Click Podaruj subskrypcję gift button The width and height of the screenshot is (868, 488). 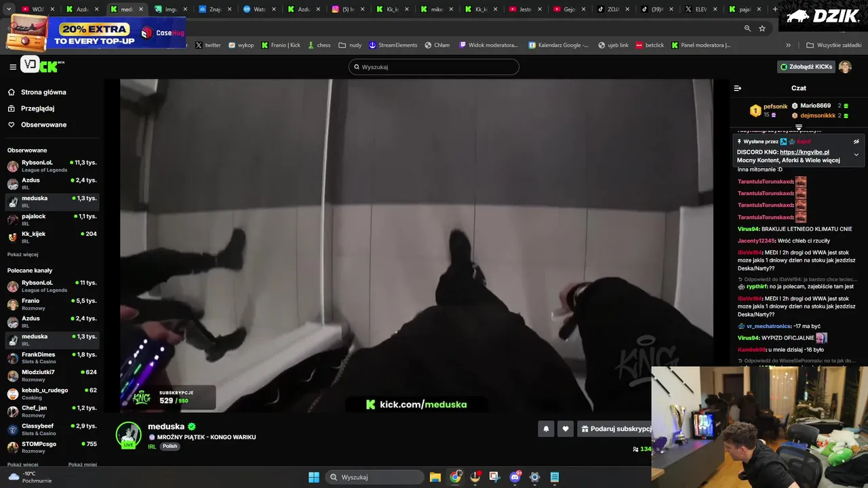pos(614,429)
